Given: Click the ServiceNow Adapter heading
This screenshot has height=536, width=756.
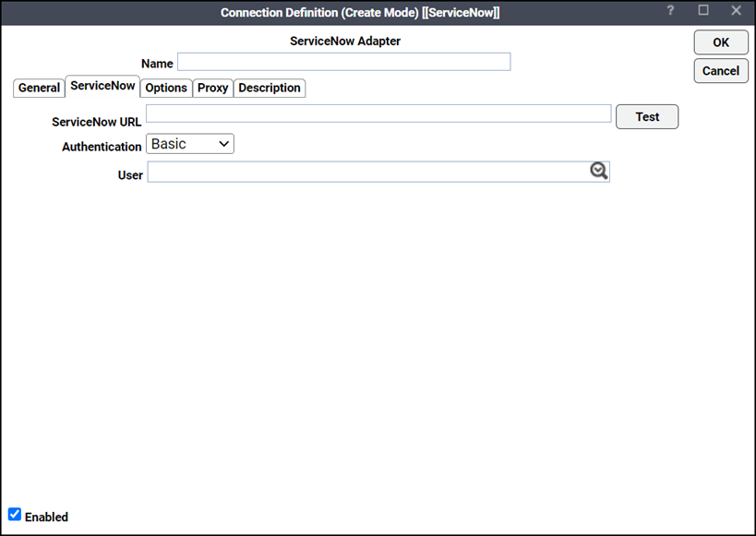Looking at the screenshot, I should 345,42.
